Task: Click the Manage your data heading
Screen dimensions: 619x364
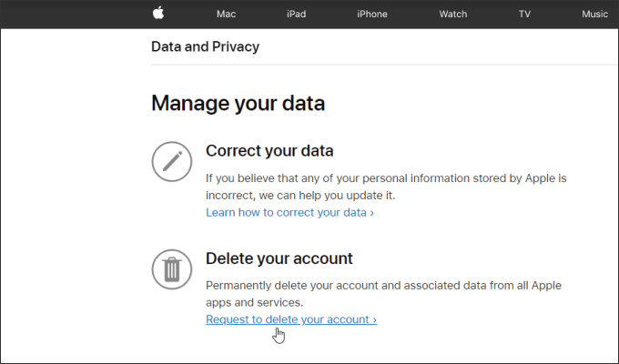Action: pyautogui.click(x=238, y=104)
